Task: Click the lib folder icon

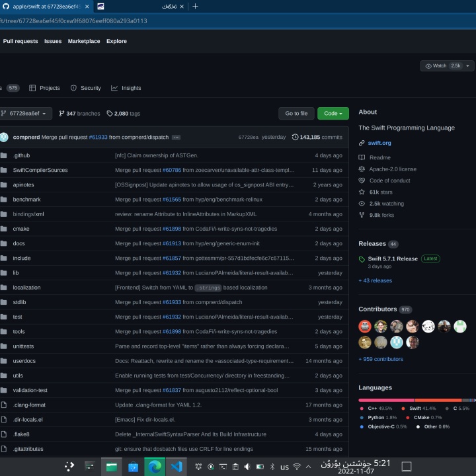Action: coord(4,273)
